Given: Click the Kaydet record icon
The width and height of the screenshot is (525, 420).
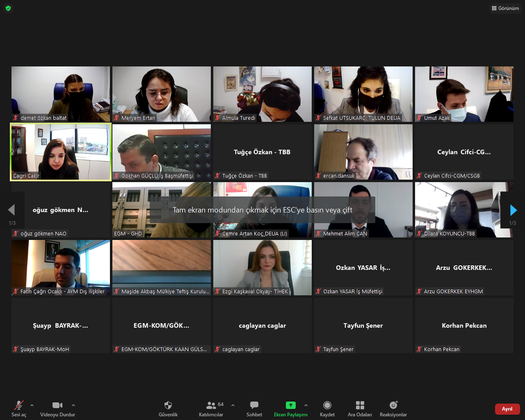Looking at the screenshot, I should pos(327,406).
